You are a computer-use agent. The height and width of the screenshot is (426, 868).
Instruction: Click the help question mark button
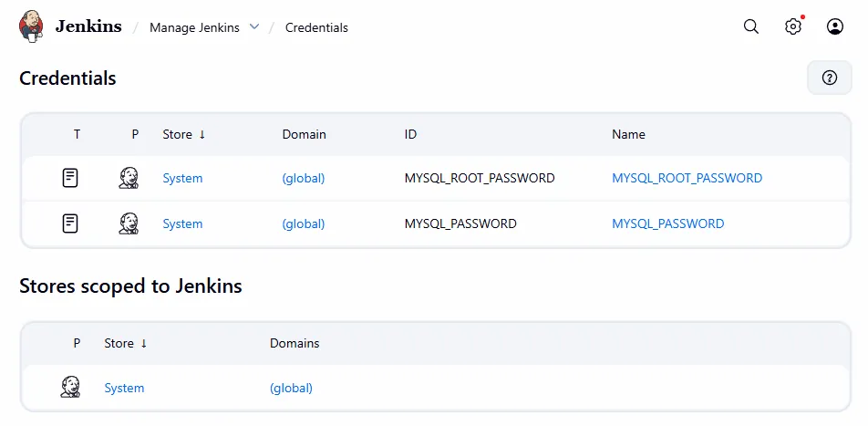pos(829,78)
